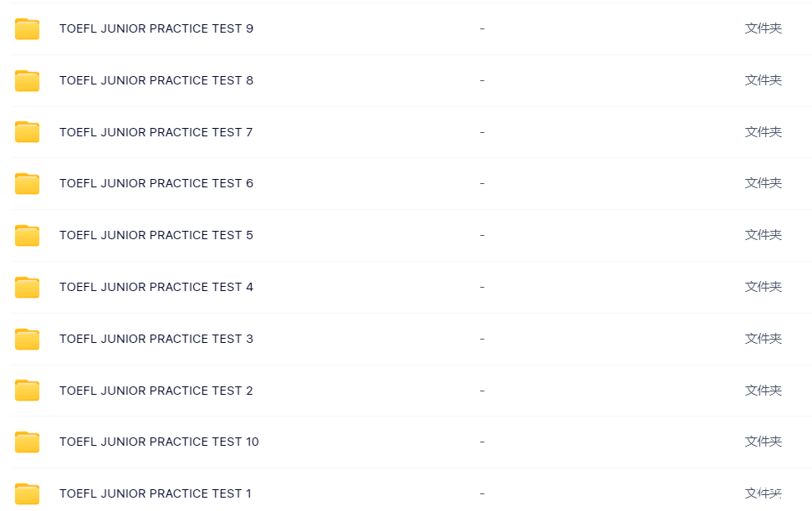
Task: Open TOEFL JUNIOR PRACTICE TEST 4 title
Action: point(156,287)
